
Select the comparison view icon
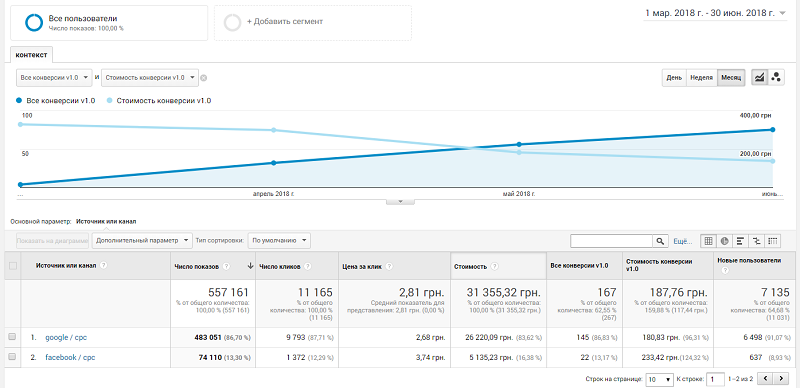click(757, 241)
